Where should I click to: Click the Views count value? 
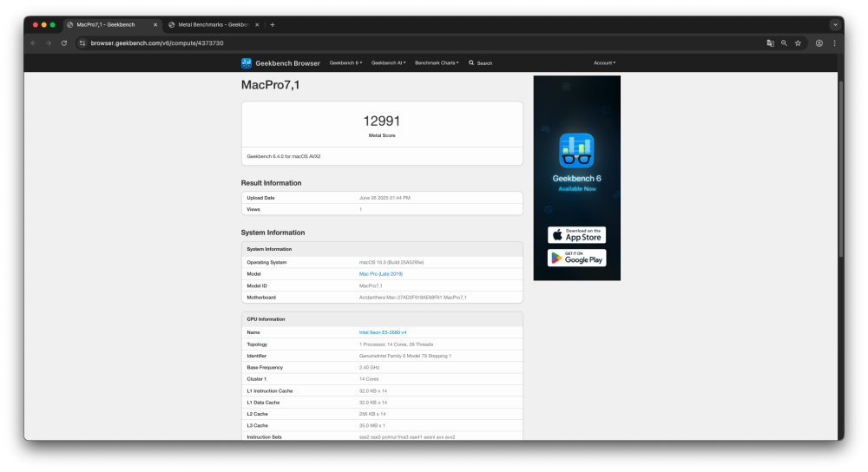[x=360, y=209]
